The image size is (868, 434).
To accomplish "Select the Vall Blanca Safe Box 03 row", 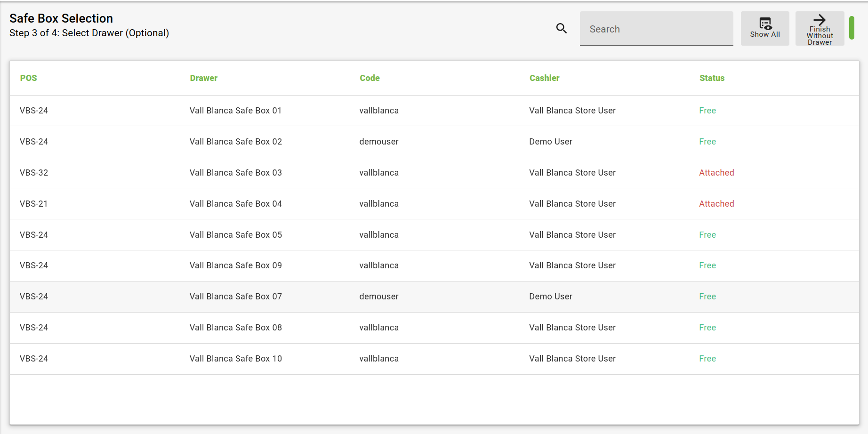I will tap(235, 173).
